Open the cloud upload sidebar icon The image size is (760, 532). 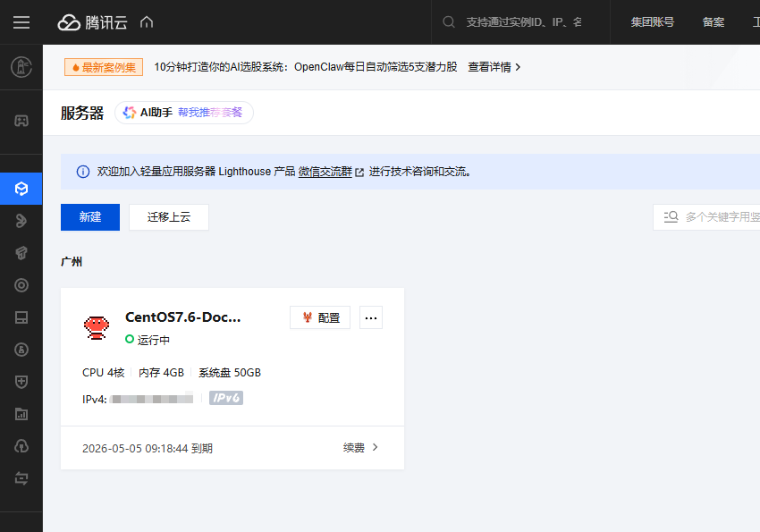click(x=21, y=446)
